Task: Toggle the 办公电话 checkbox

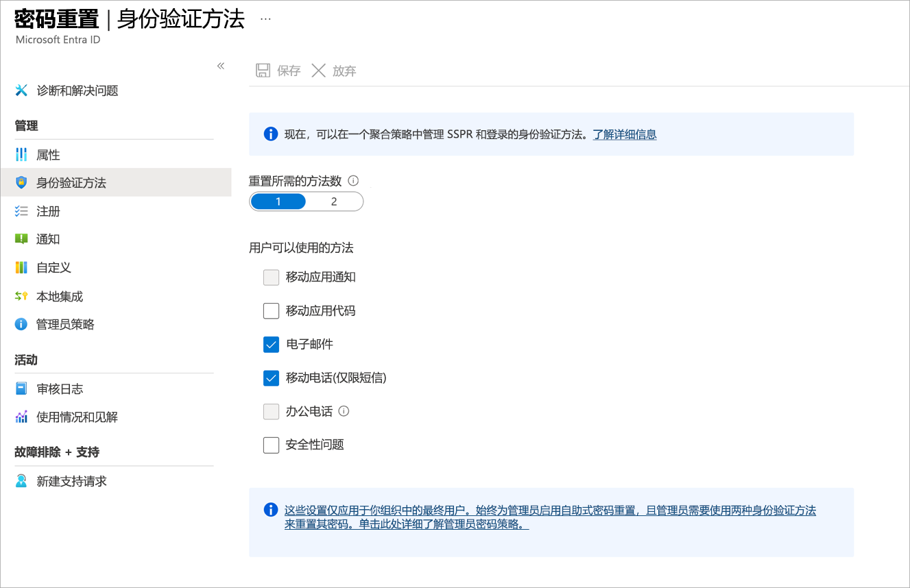Action: tap(271, 411)
